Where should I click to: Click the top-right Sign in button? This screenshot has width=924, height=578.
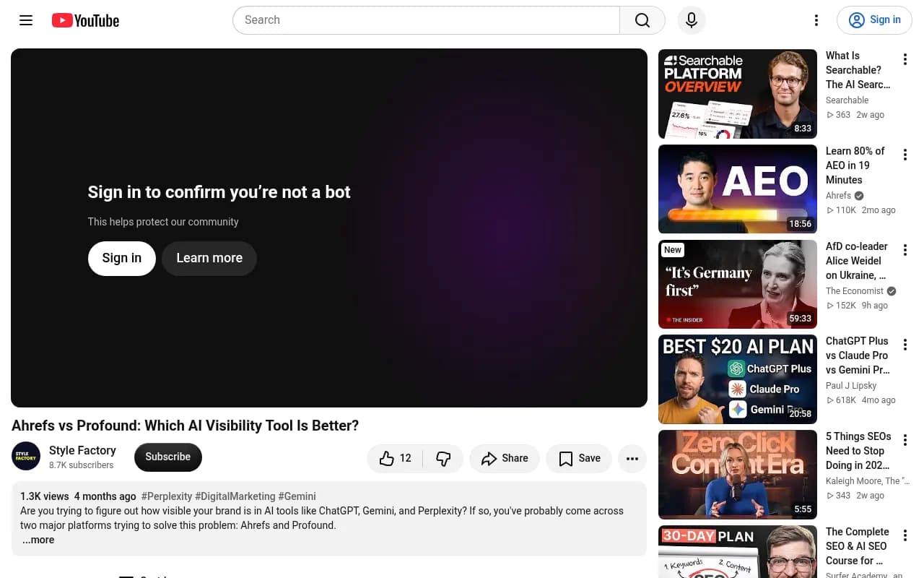(874, 20)
